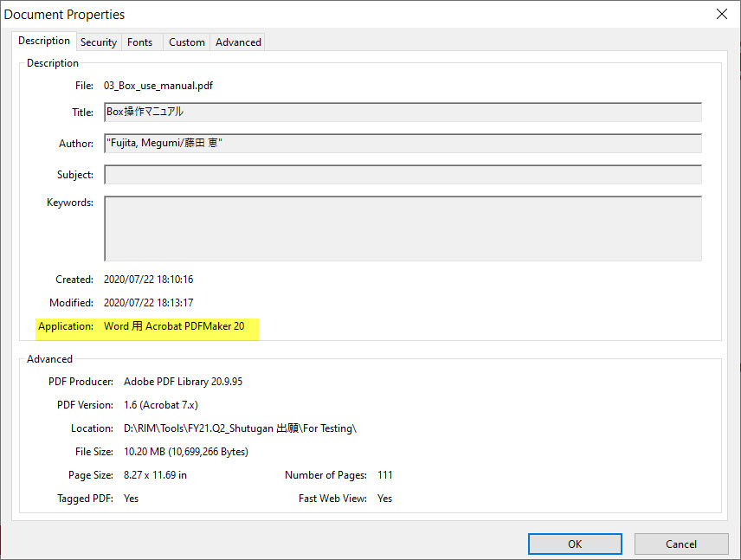Click inside the Keywords text area
The height and width of the screenshot is (560, 741).
click(x=403, y=229)
